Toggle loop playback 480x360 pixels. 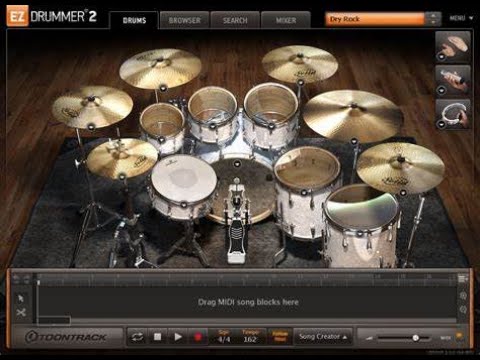137,337
